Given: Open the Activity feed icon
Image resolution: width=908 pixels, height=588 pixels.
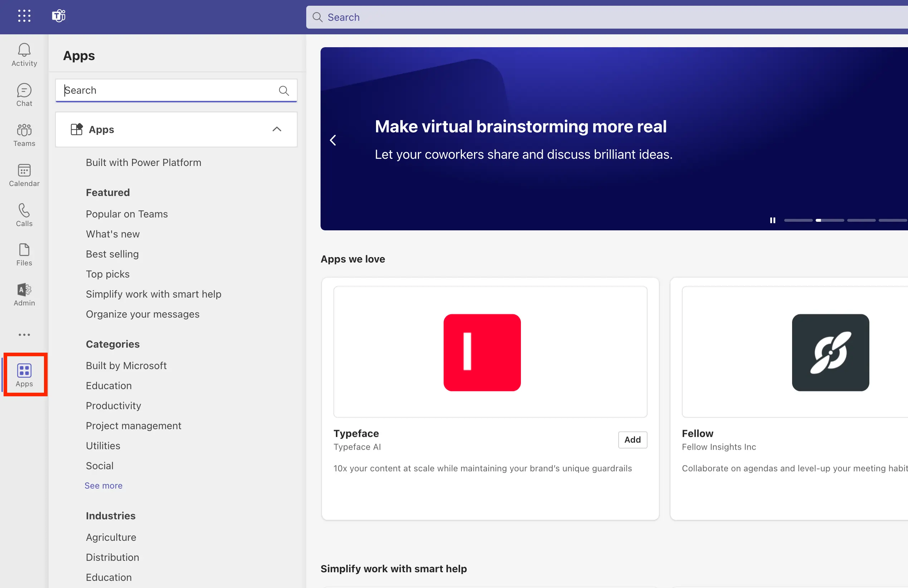Looking at the screenshot, I should (24, 54).
